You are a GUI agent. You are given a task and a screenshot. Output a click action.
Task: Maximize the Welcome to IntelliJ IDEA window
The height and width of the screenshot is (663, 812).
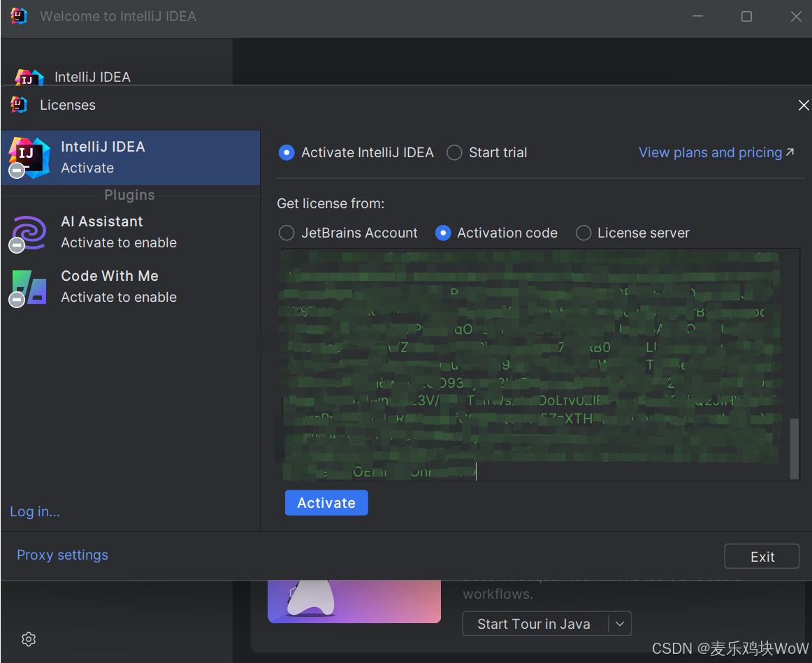point(746,16)
